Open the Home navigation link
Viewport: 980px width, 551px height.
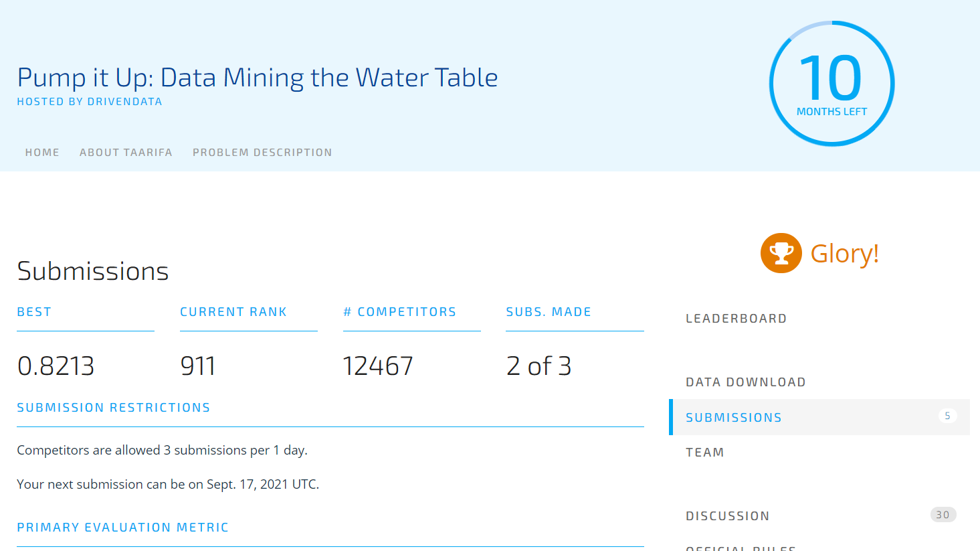42,153
